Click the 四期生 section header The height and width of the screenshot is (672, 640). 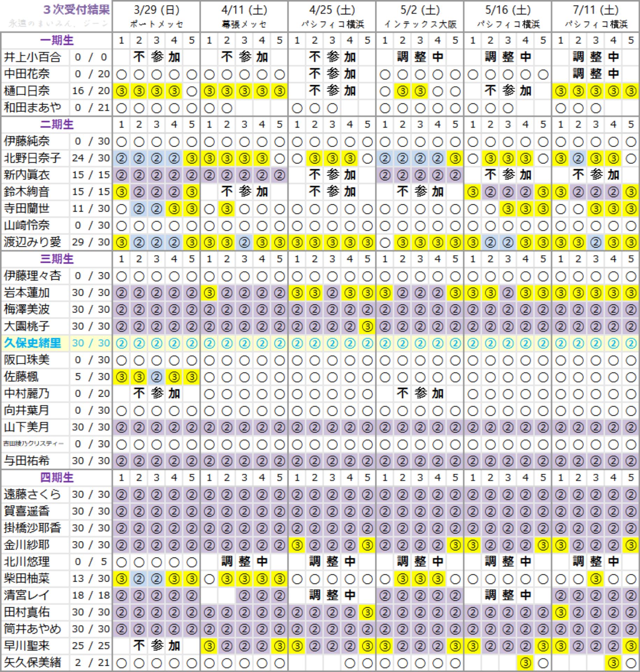57,477
